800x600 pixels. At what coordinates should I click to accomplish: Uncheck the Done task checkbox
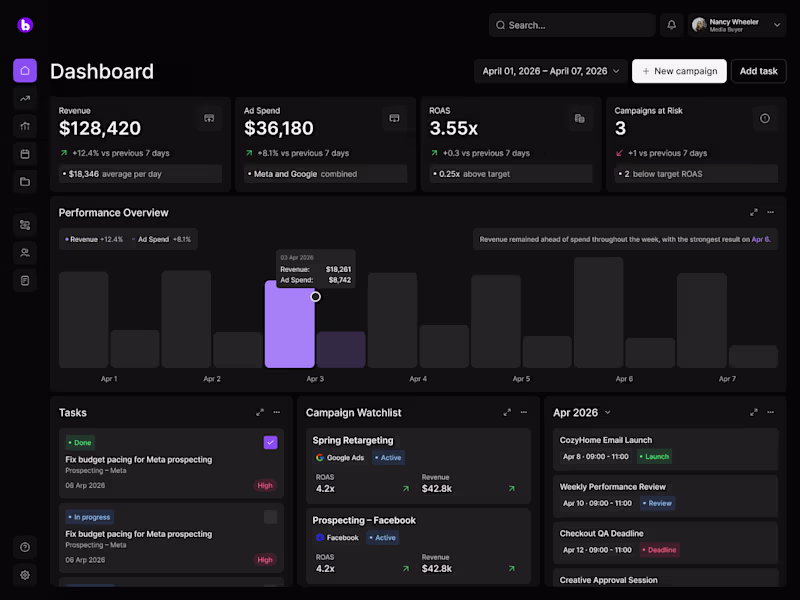coord(270,442)
